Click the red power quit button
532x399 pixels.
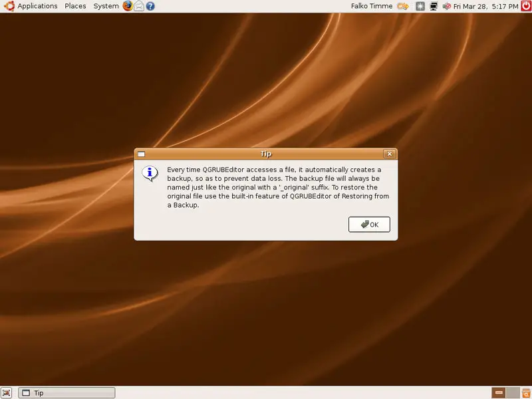526,6
